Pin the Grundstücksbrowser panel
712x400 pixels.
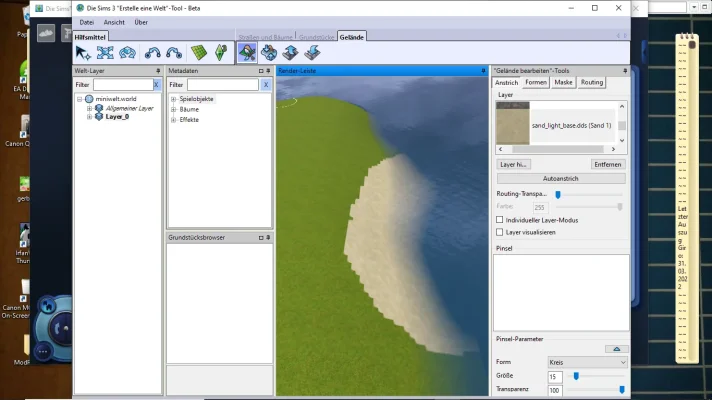tap(268, 237)
